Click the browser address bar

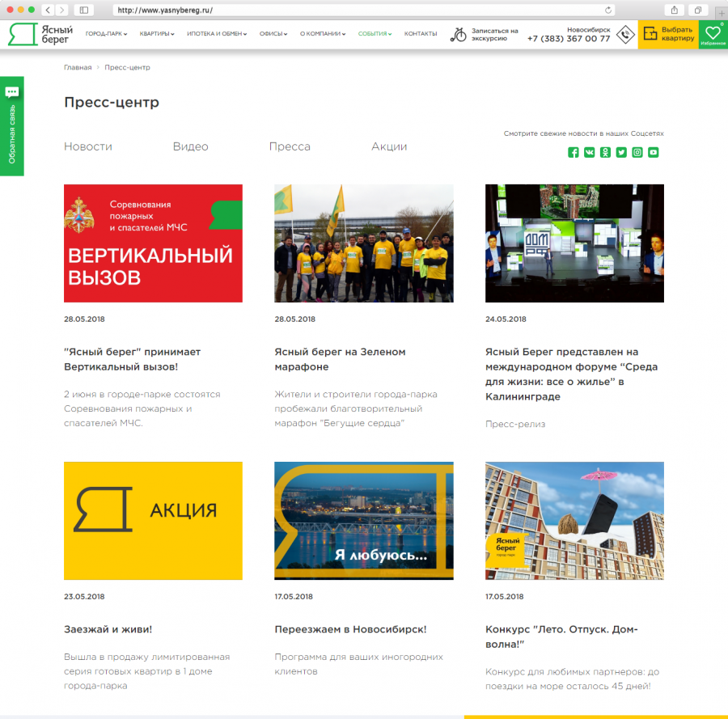(363, 10)
